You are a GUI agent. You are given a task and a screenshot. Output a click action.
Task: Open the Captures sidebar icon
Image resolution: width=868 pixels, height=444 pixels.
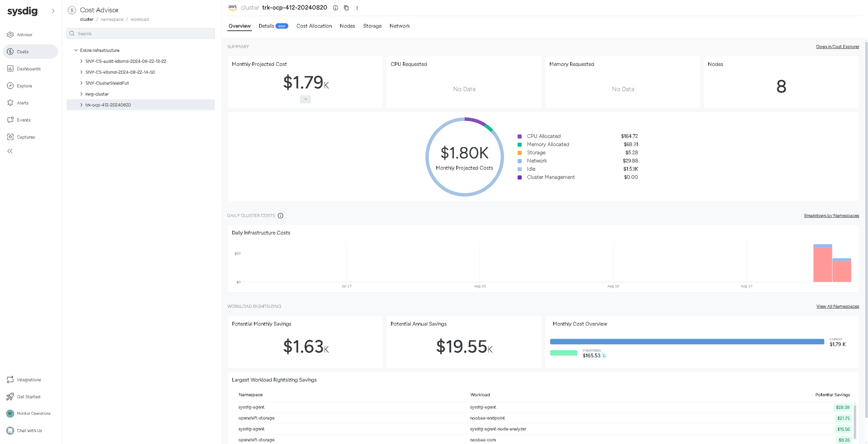pyautogui.click(x=10, y=137)
